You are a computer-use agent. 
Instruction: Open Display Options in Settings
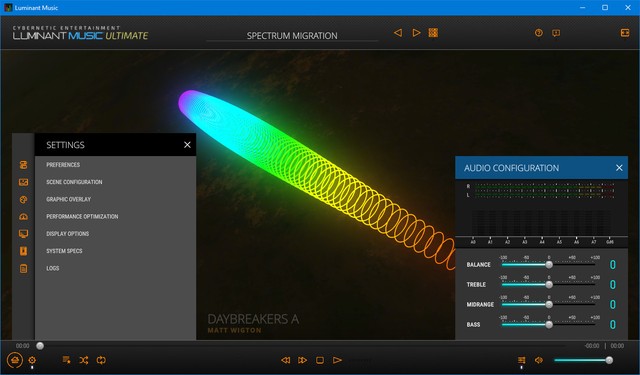pyautogui.click(x=67, y=234)
